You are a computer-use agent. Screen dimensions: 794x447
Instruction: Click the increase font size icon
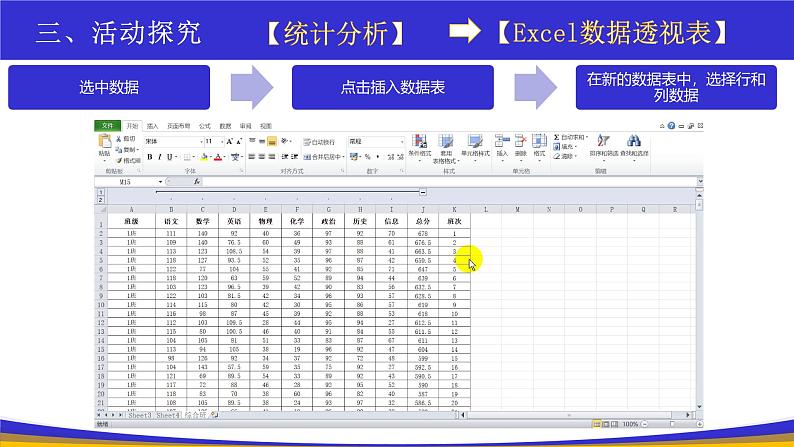click(229, 141)
